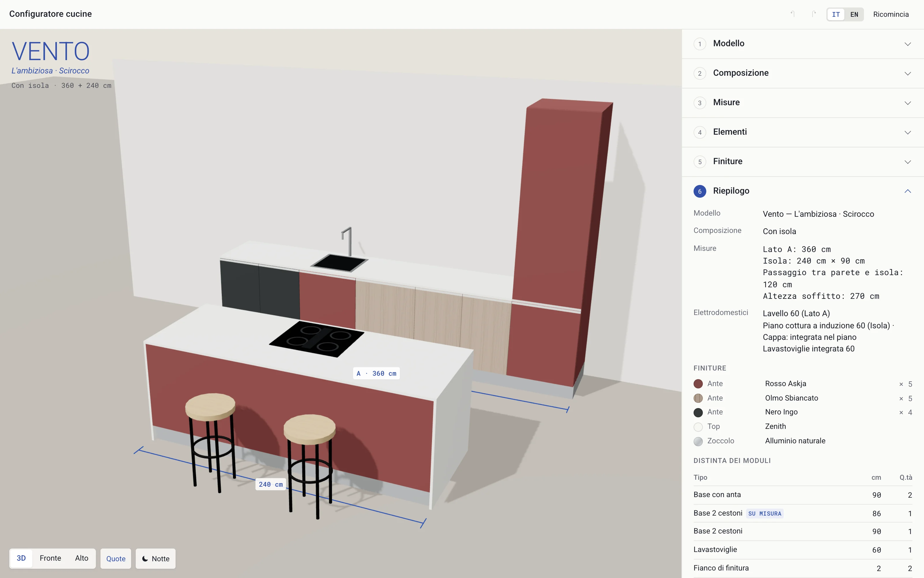Image resolution: width=924 pixels, height=578 pixels.
Task: Click step number 3 circle for Misure
Action: (x=699, y=103)
